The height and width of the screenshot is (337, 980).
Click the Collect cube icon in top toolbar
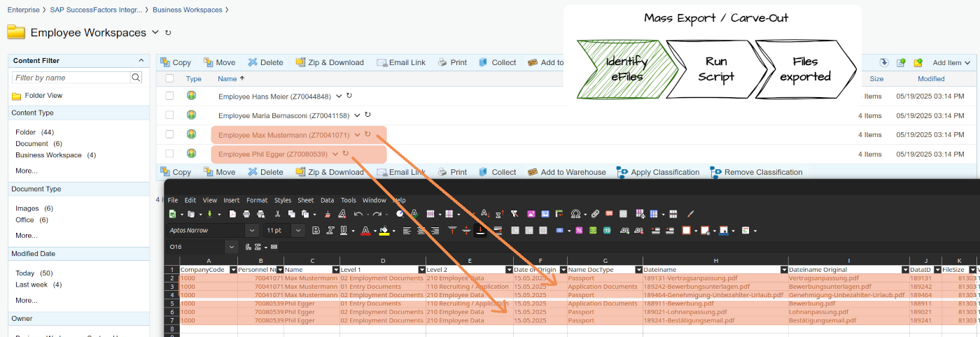482,62
